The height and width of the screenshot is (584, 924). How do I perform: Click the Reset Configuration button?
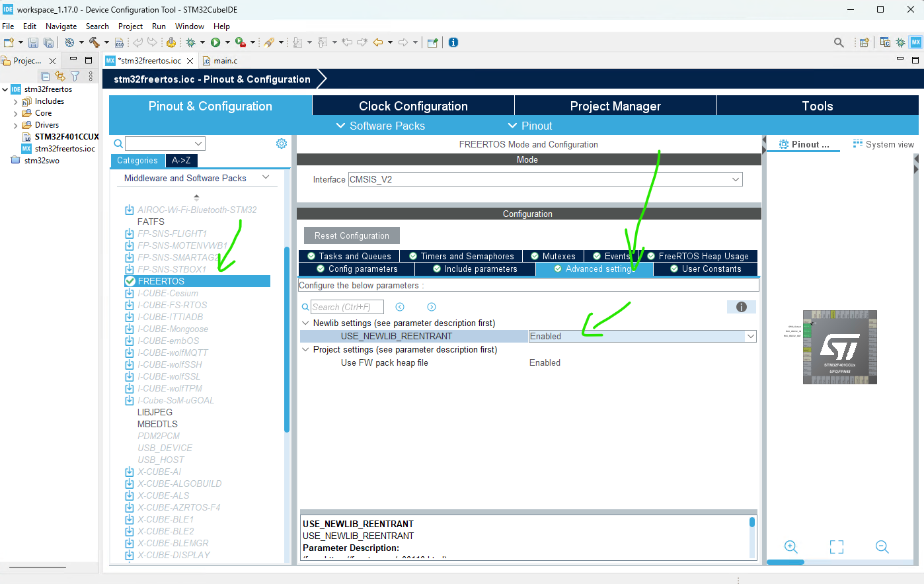click(352, 235)
